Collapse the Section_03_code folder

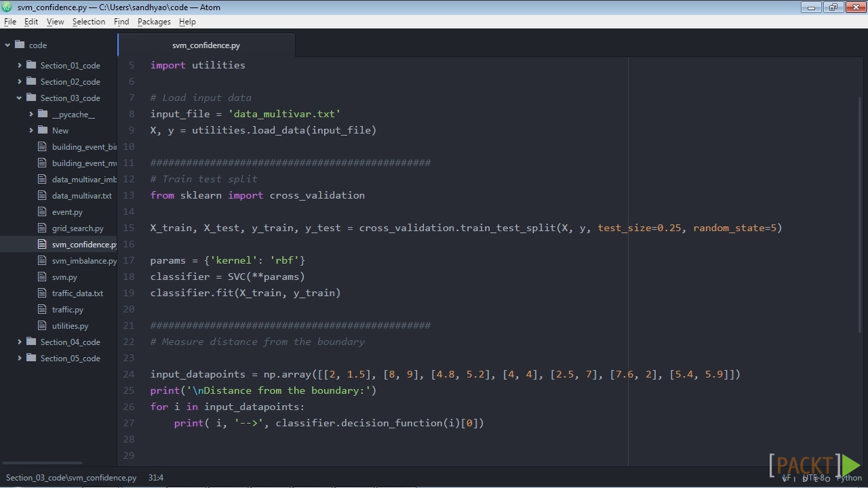point(20,98)
